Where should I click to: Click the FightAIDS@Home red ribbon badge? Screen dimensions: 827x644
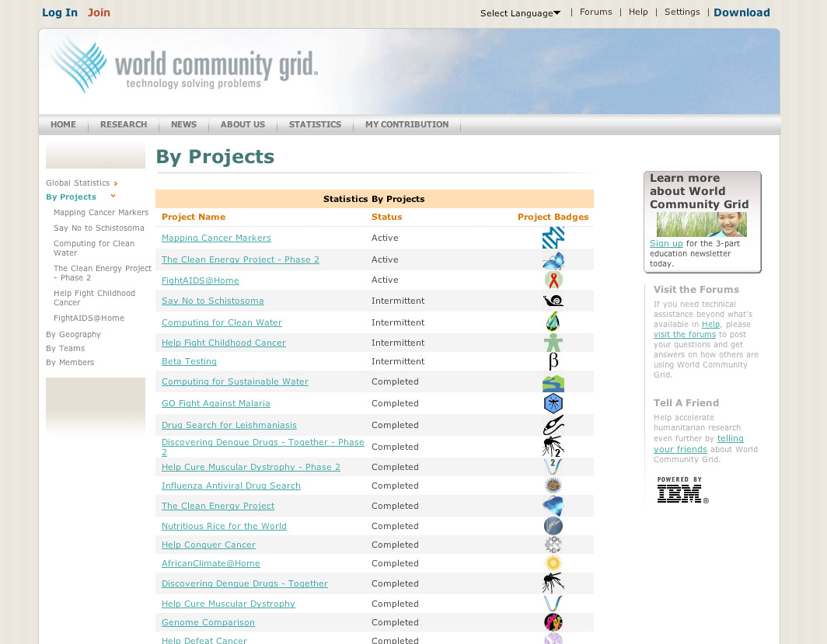pos(553,280)
